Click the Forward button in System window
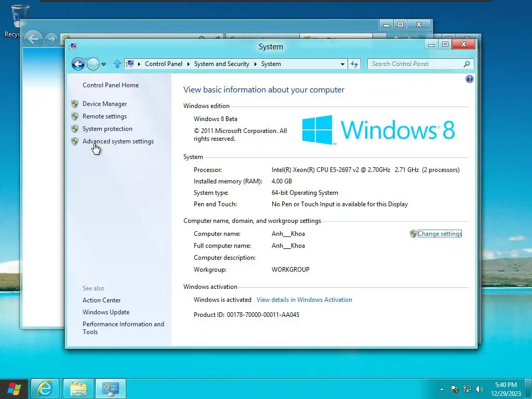 (93, 64)
